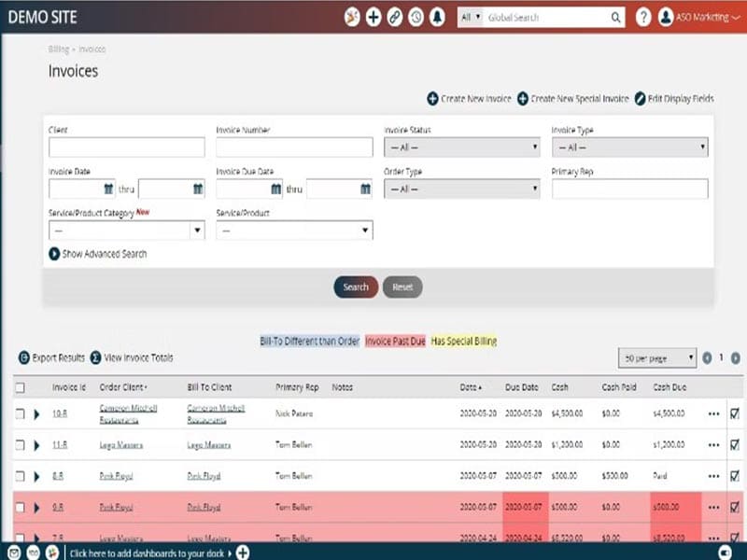Expand row details for invoice 11-R
The width and height of the screenshot is (747, 560).
36,446
